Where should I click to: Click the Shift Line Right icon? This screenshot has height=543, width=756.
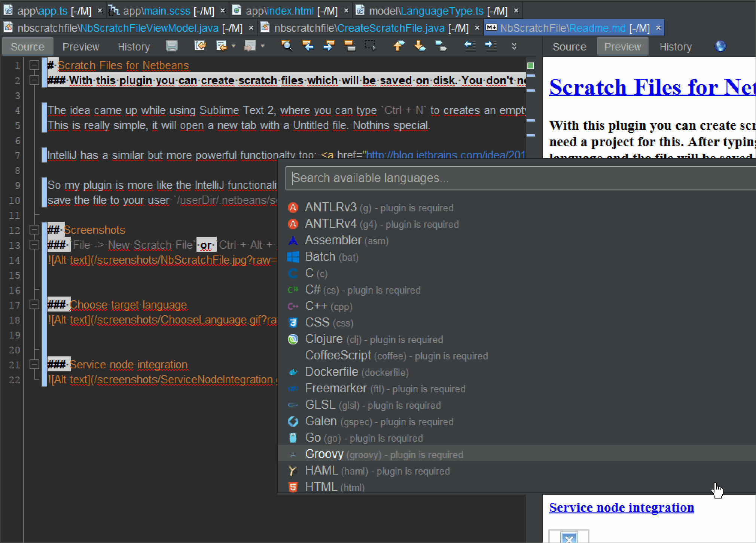[x=491, y=46]
